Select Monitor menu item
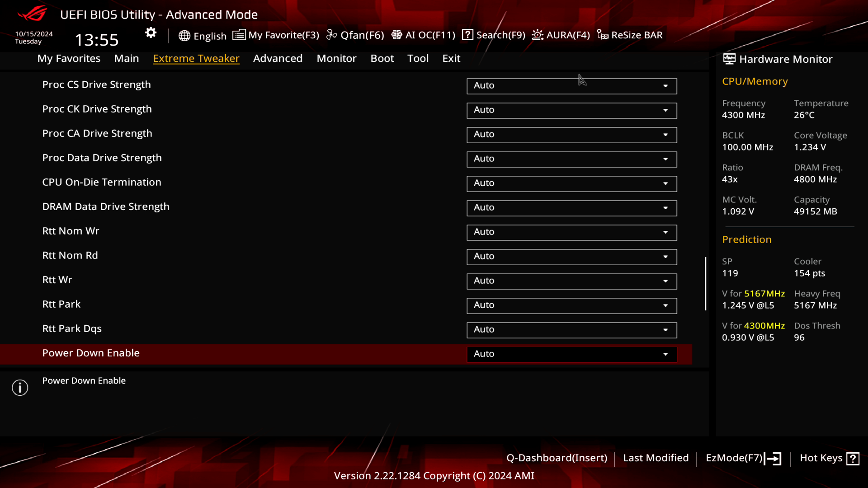Screen dimensions: 868x488 tap(336, 58)
